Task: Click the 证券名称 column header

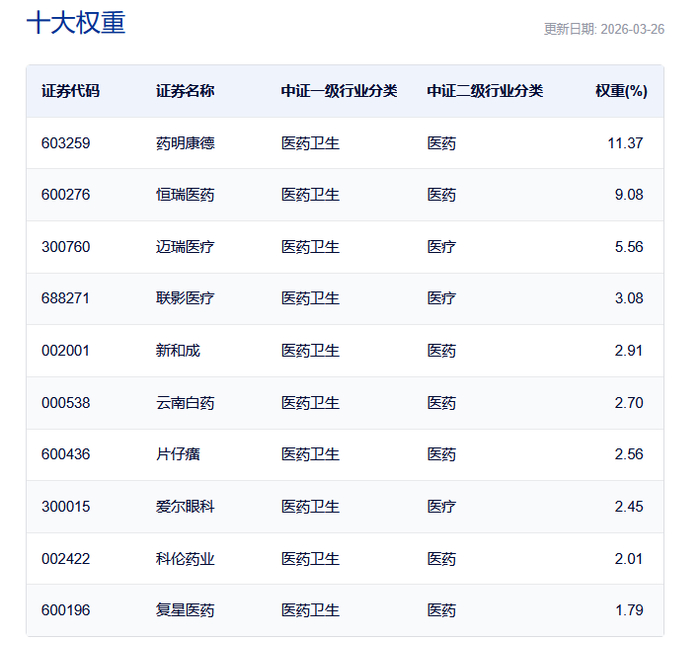Action: point(185,91)
